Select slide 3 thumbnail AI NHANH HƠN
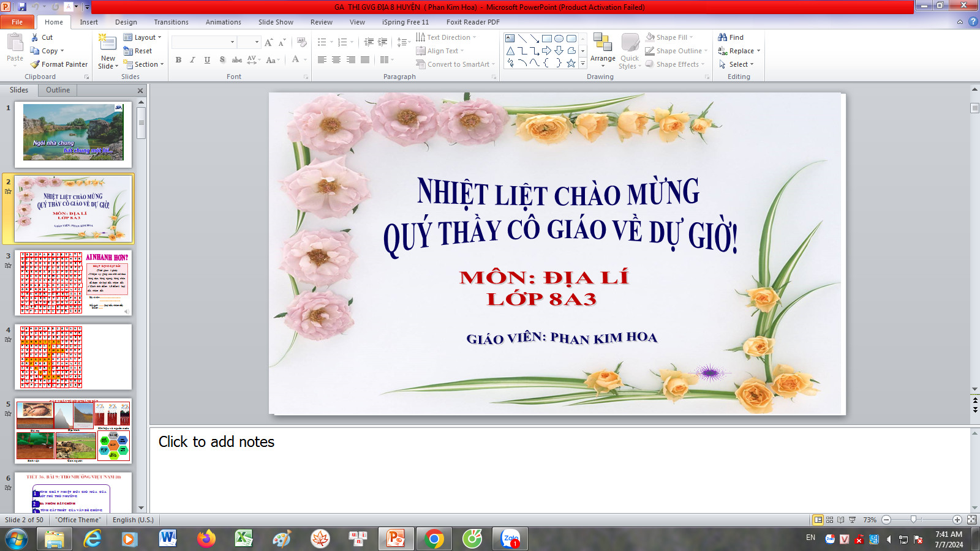 click(73, 283)
